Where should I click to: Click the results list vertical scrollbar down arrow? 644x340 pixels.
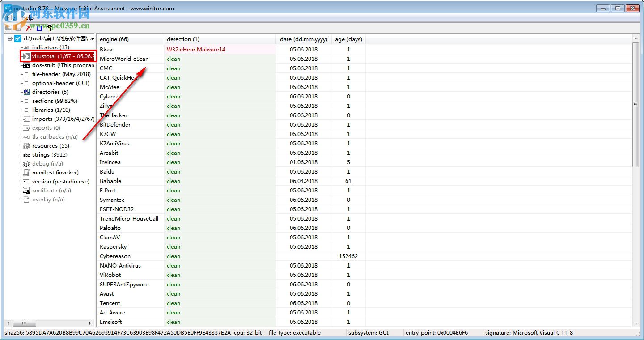coord(636,323)
